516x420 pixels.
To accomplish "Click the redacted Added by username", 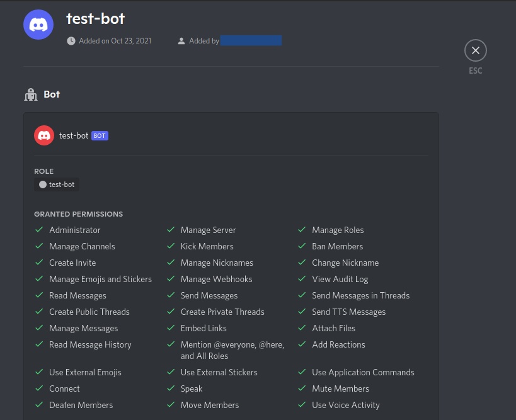I will point(251,40).
